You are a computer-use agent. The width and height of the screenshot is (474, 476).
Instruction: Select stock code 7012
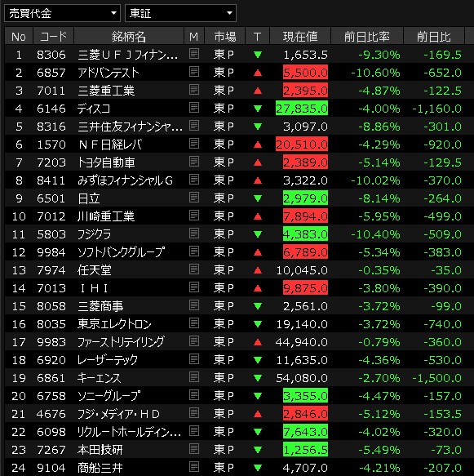point(51,216)
